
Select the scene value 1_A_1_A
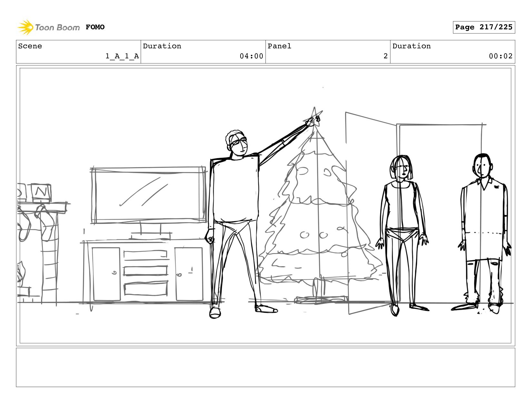122,56
